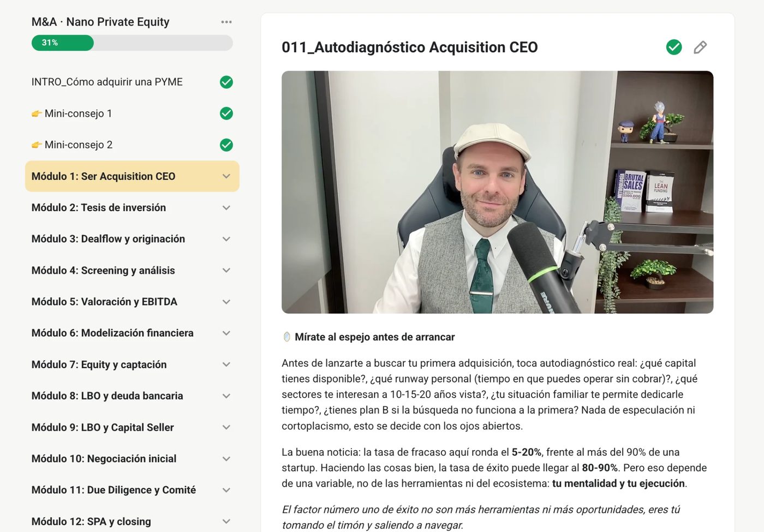Select Módulo 9: LBO y Capital Seller section
764x532 pixels.
(x=132, y=427)
